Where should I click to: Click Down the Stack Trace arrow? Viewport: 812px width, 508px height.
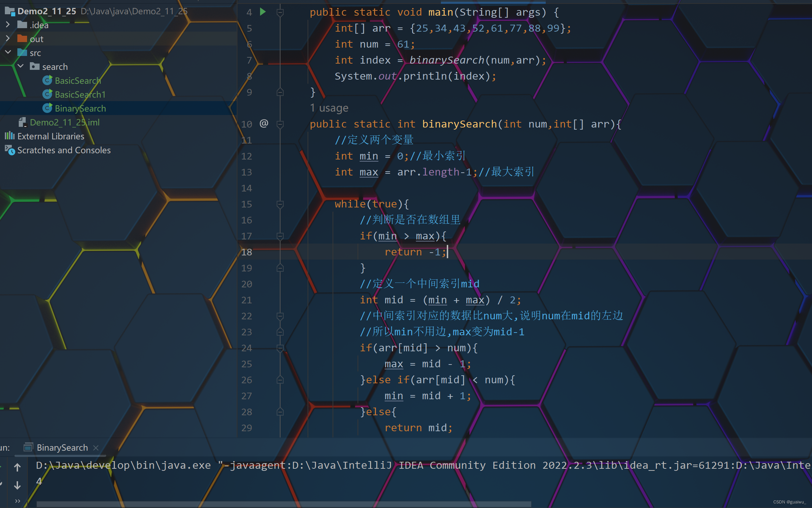(17, 485)
